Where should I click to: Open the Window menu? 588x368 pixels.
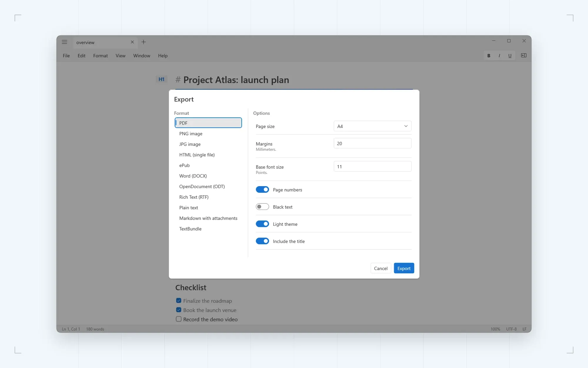click(142, 56)
